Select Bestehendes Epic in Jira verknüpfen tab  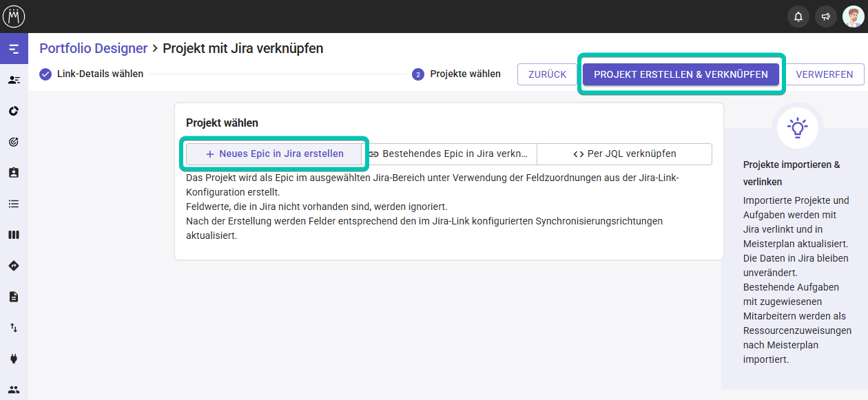(x=449, y=154)
